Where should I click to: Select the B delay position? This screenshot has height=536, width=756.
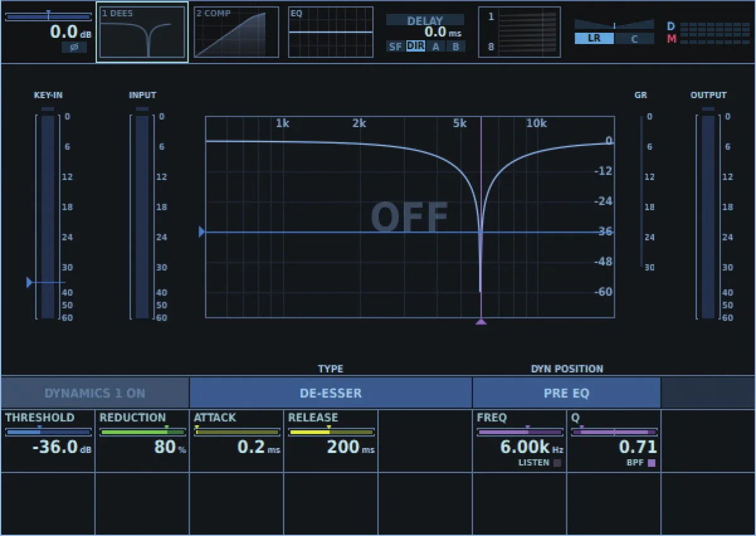455,47
